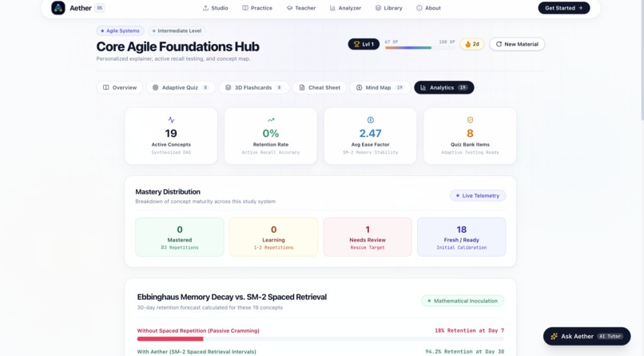This screenshot has width=644, height=356.
Task: Click the 'Core Agile Foundations Hub' heading
Action: click(178, 46)
